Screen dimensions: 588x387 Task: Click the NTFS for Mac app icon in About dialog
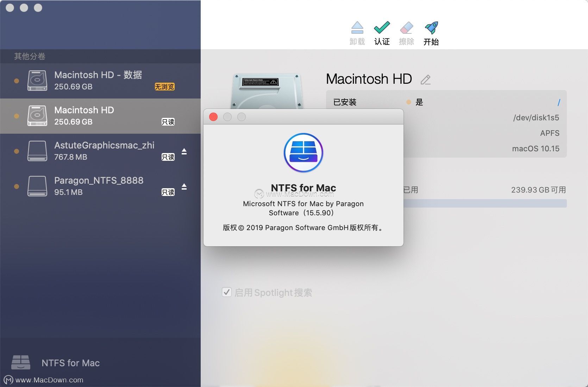tap(304, 153)
